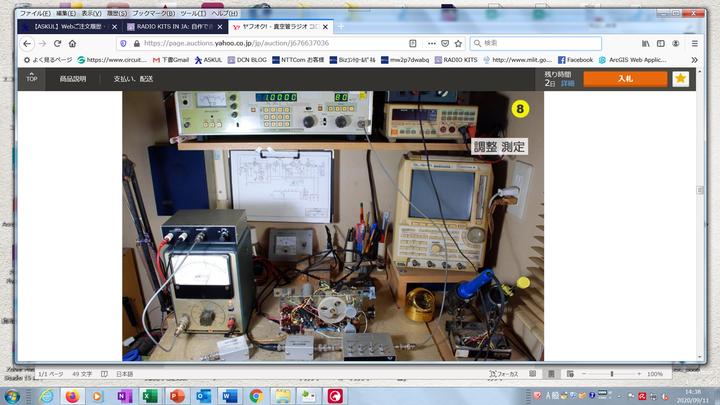
Task: Toggle the bookmark star in the address bar
Action: (460, 44)
